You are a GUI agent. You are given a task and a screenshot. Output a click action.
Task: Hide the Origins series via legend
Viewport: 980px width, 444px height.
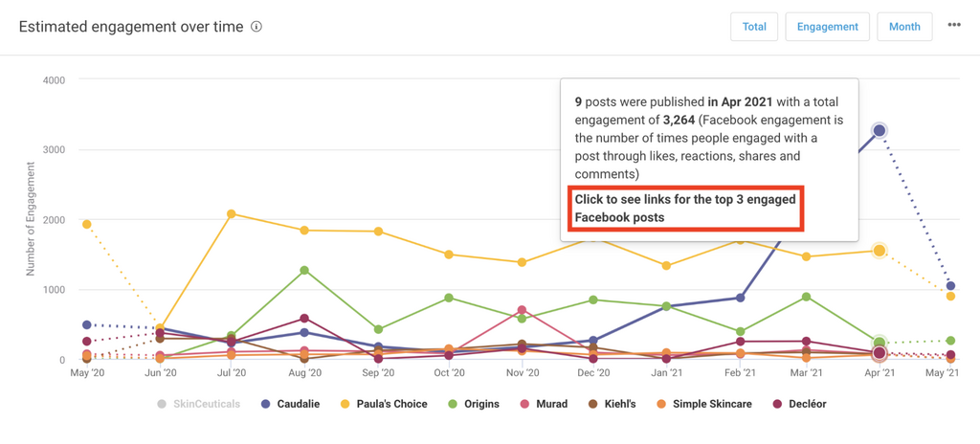pos(475,404)
